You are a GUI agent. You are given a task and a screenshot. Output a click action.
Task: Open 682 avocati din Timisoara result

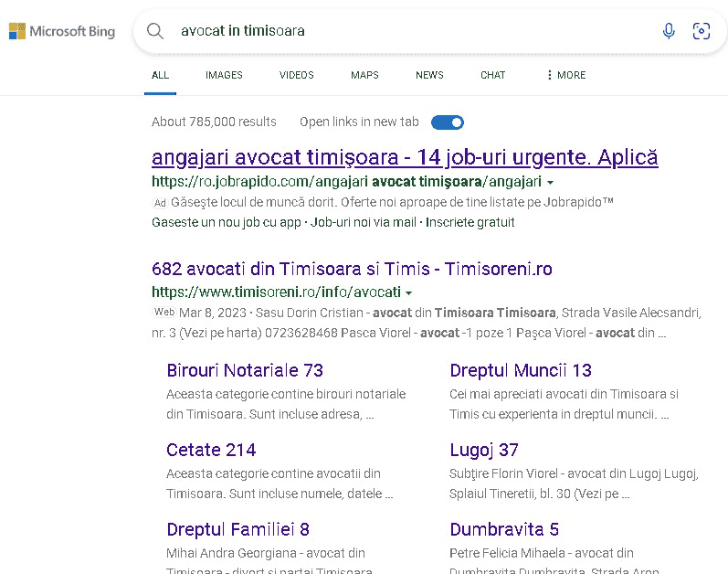pyautogui.click(x=352, y=269)
